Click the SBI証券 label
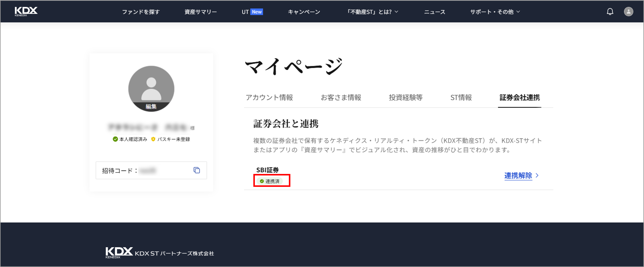The height and width of the screenshot is (267, 644). pos(267,170)
